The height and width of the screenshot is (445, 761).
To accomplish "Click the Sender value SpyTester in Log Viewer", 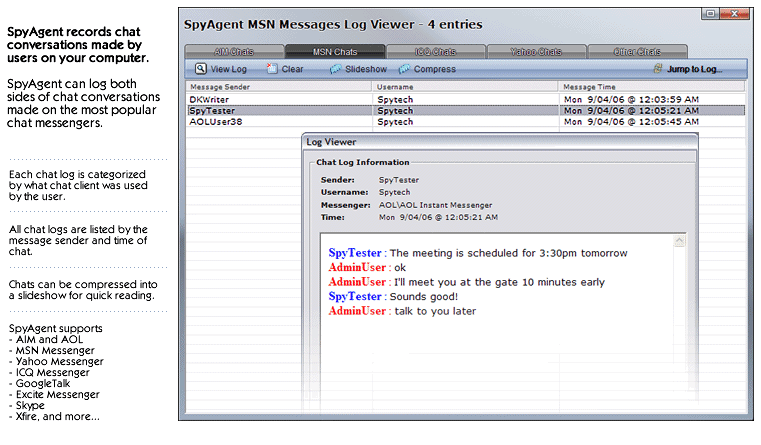I will pyautogui.click(x=399, y=180).
